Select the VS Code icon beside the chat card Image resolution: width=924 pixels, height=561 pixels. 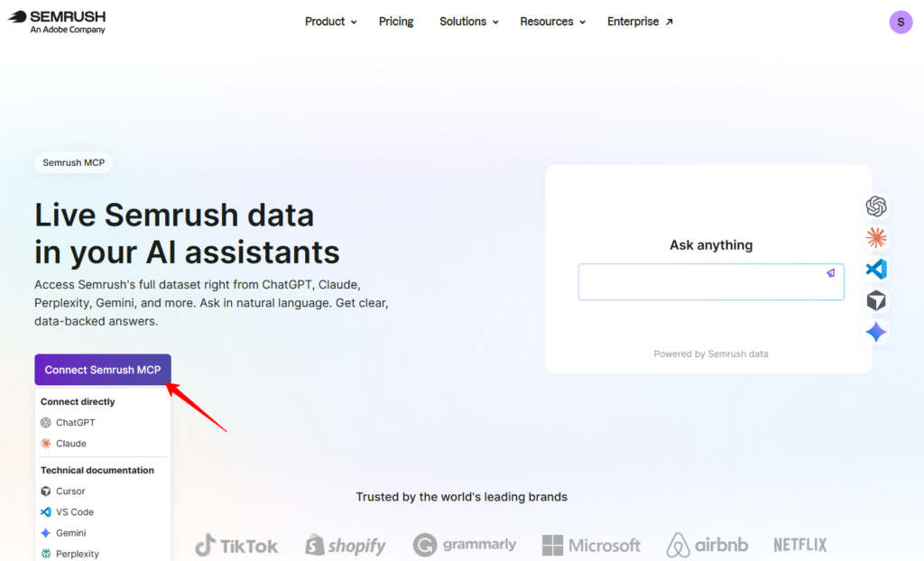tap(876, 270)
